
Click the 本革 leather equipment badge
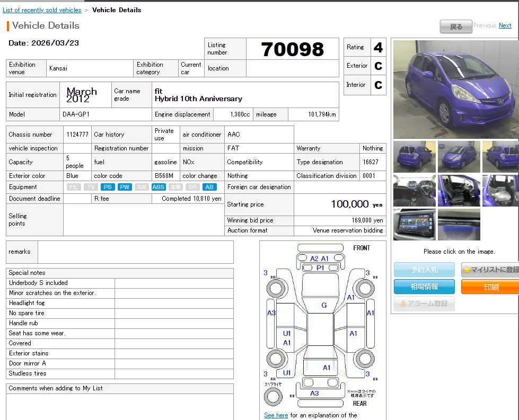click(x=175, y=187)
